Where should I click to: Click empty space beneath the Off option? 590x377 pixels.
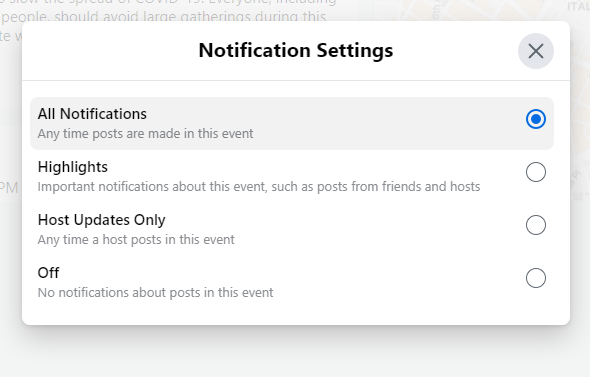tap(296, 312)
